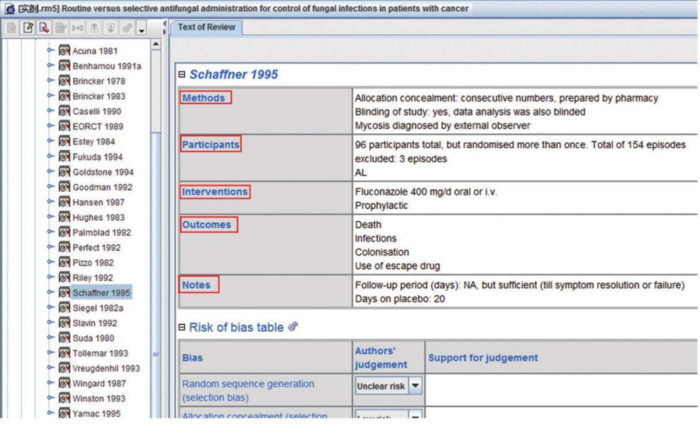Select Goldstone 1994 in the study tree
This screenshot has width=700, height=426.
coord(102,172)
